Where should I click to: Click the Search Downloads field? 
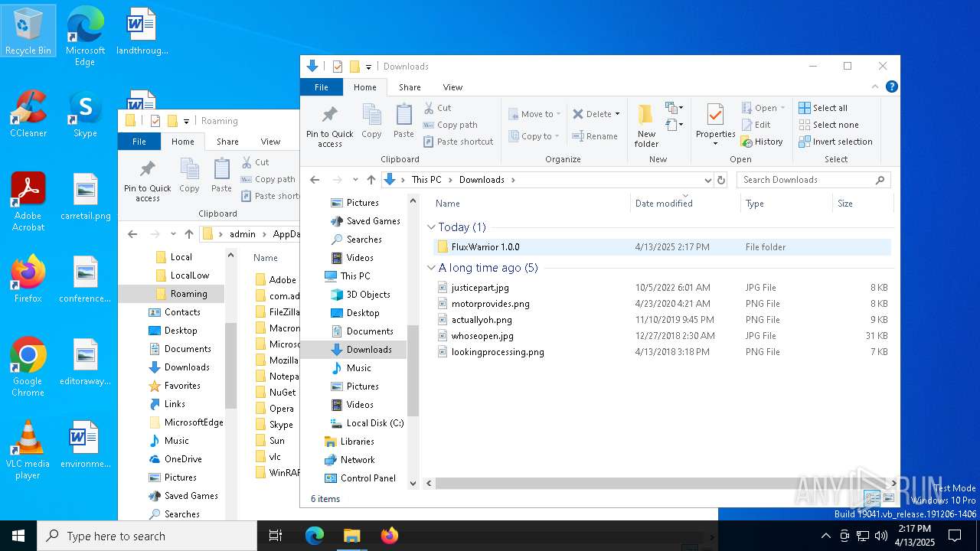coord(814,180)
